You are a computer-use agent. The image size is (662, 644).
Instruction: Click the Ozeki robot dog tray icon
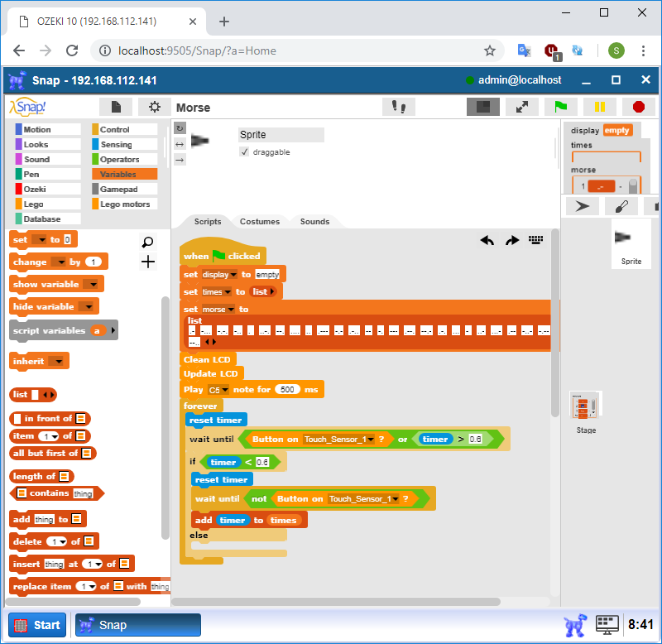576,625
